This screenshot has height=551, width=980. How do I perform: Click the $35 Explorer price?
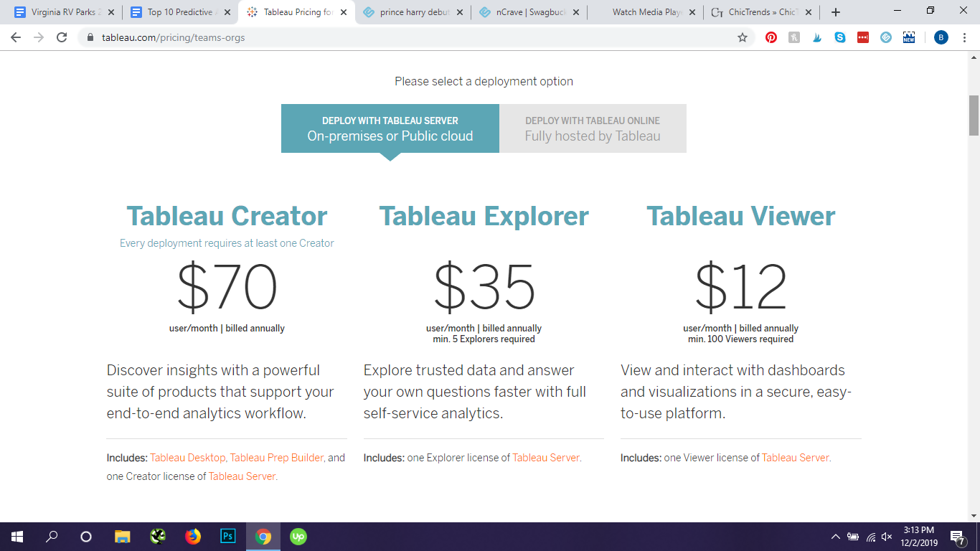pos(484,287)
